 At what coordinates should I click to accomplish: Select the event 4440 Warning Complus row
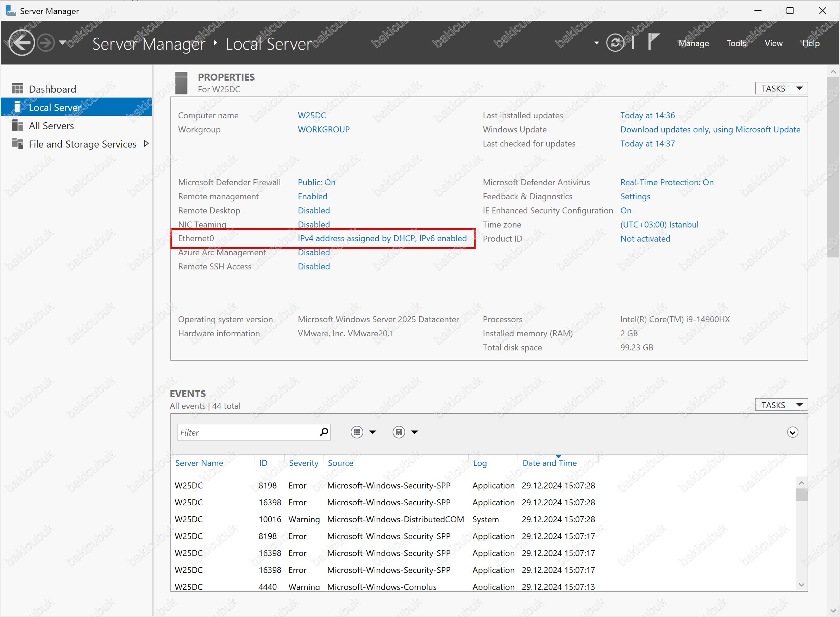[x=483, y=586]
